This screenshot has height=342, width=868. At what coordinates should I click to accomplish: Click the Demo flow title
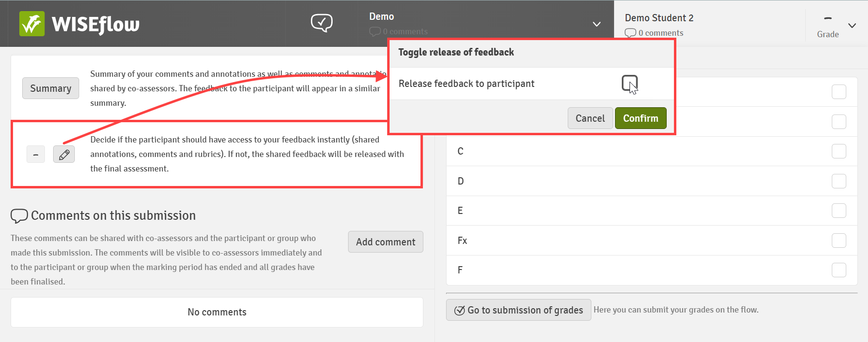(381, 16)
